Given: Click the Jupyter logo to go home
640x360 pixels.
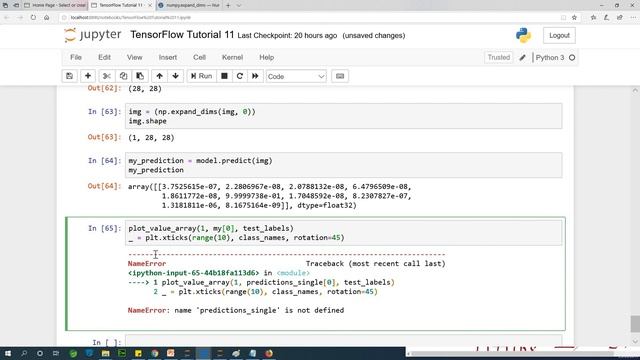Looking at the screenshot, I should (93, 35).
